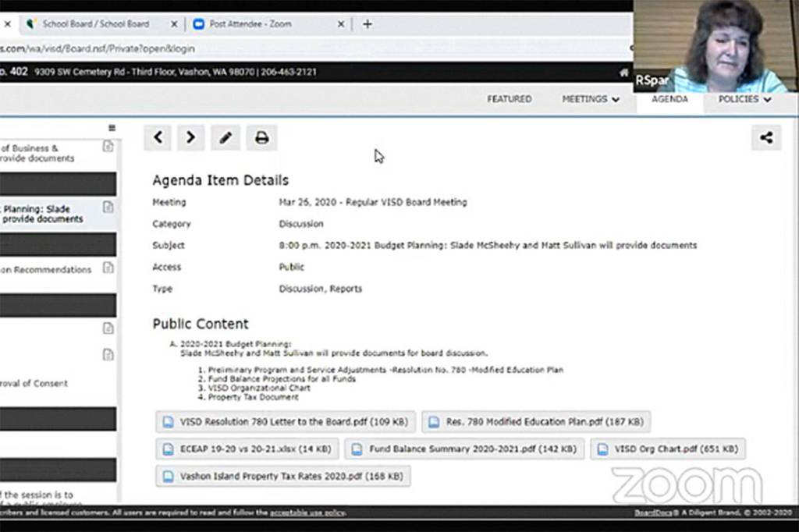Click the next item arrow button

pyautogui.click(x=190, y=137)
